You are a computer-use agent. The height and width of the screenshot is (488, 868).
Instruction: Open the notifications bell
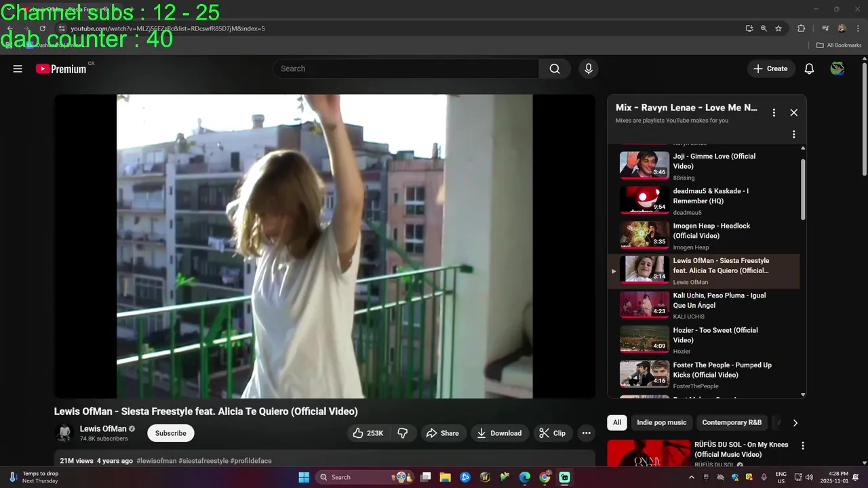click(809, 68)
